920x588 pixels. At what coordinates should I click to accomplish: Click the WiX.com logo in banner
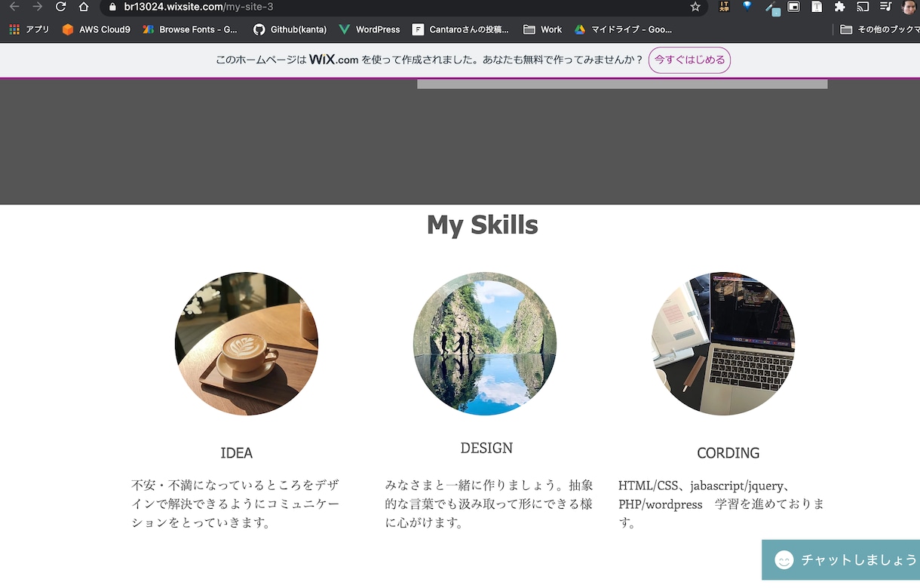(x=333, y=60)
